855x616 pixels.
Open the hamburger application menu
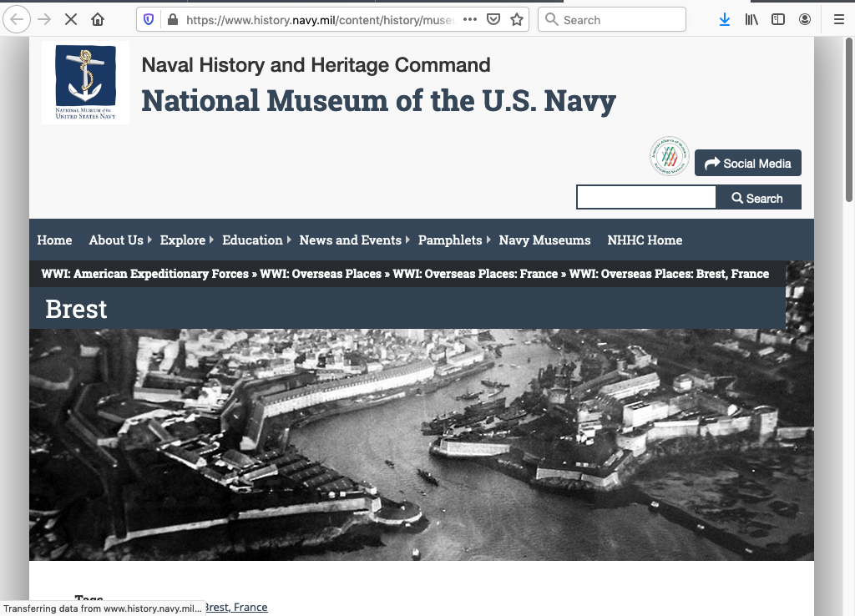pyautogui.click(x=838, y=19)
